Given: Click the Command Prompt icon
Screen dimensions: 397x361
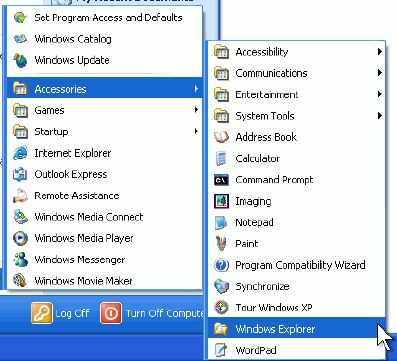Looking at the screenshot, I should pyautogui.click(x=221, y=180).
